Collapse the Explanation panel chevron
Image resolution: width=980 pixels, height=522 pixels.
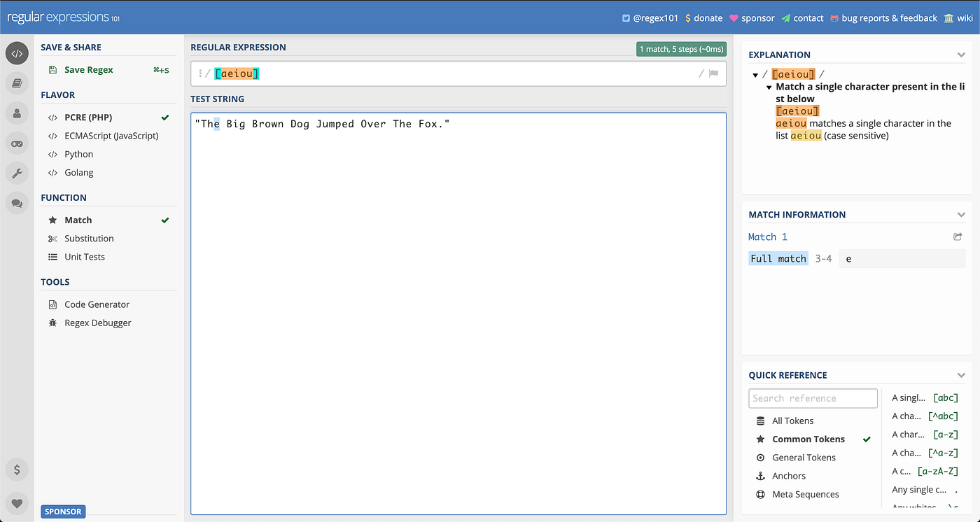961,55
